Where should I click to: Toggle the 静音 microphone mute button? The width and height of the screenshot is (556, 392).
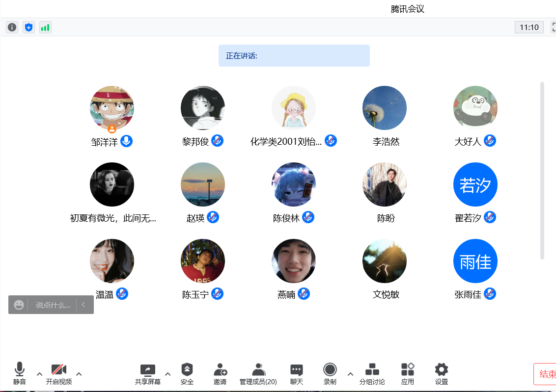click(x=20, y=374)
